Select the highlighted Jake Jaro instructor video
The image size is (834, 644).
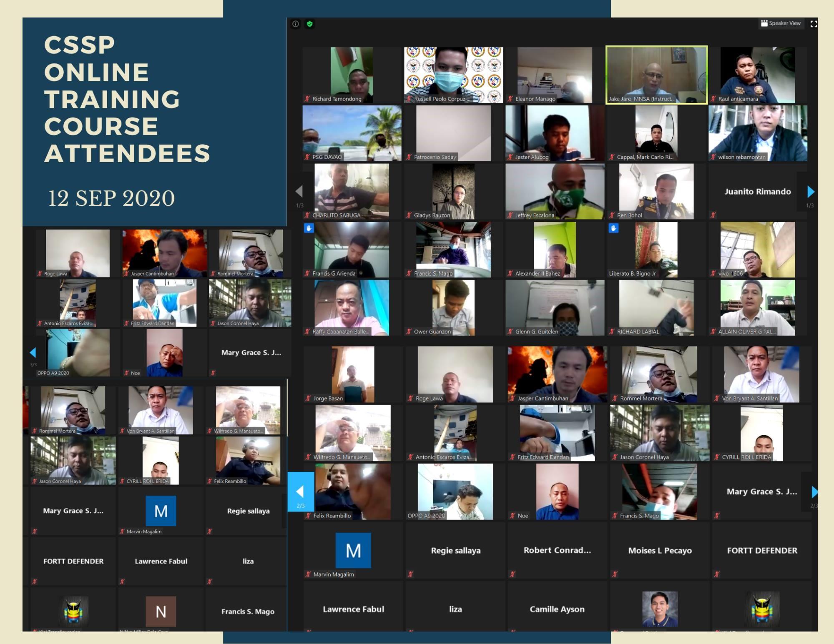point(656,75)
